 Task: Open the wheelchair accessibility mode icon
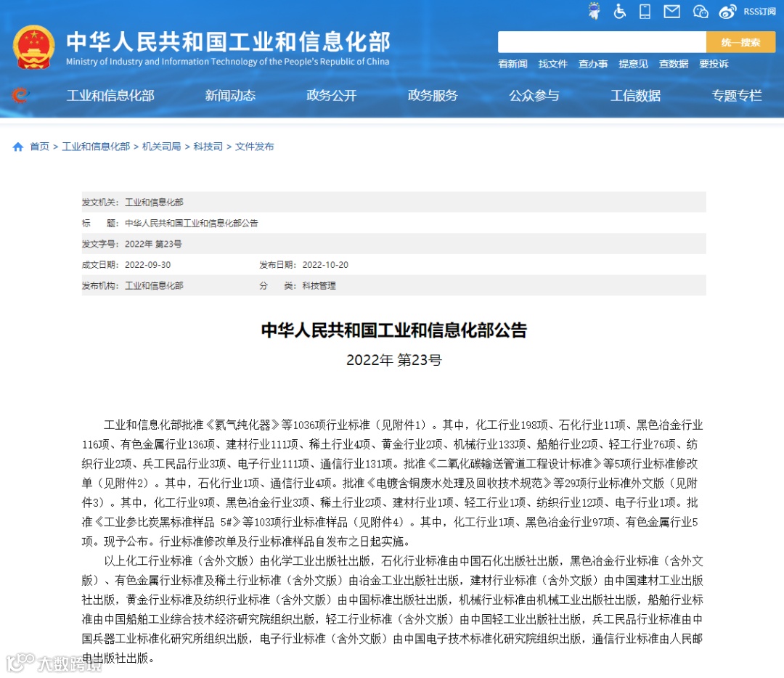619,11
